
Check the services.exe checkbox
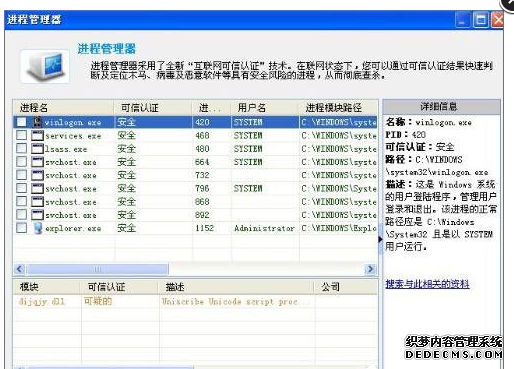[x=22, y=135]
